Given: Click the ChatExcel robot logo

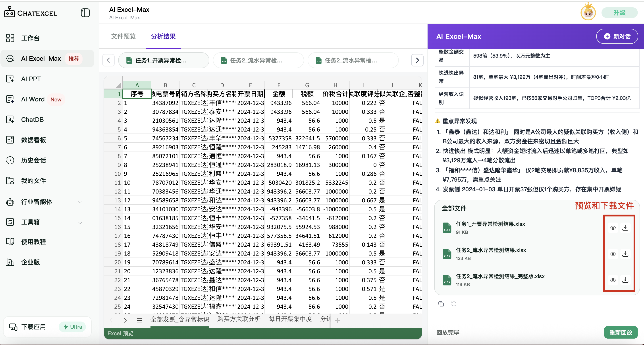Looking at the screenshot, I should pos(10,12).
